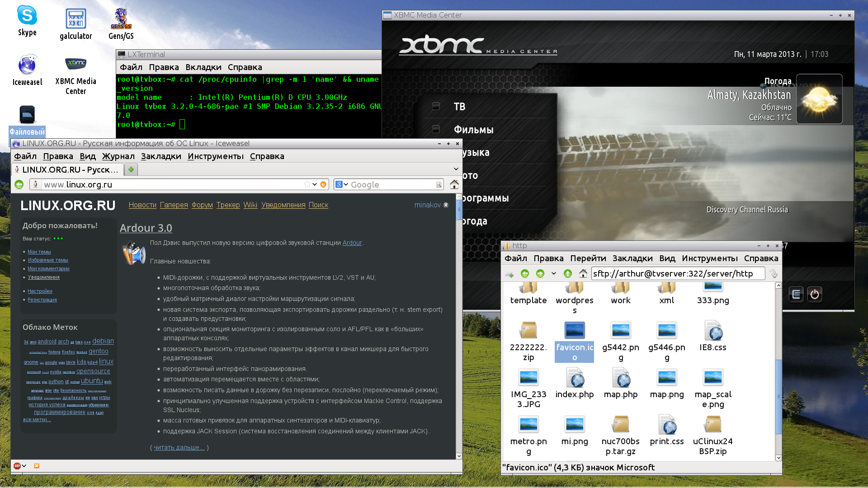Open the file manager history dropdown arrow
The image size is (868, 488).
tap(554, 273)
